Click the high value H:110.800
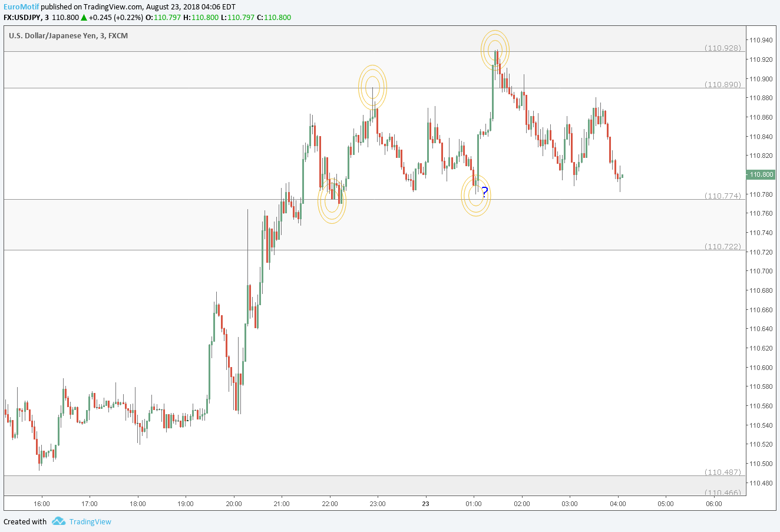Viewport: 780px width, 532px height. click(x=200, y=18)
